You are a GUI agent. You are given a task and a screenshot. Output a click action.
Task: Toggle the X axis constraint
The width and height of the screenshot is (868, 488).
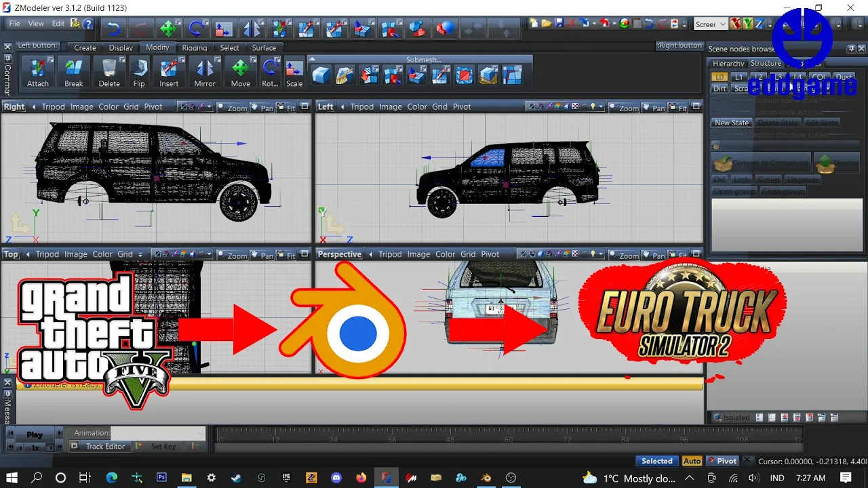[735, 24]
